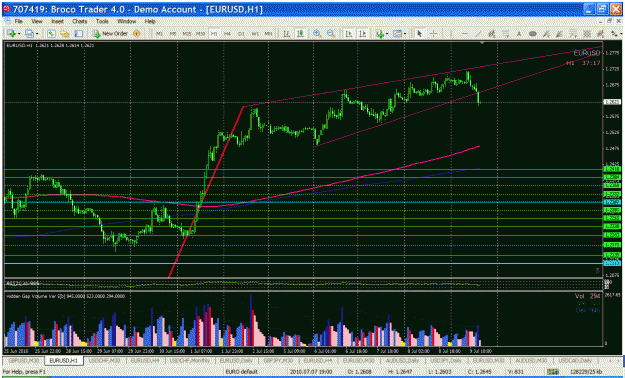Select the H1 timeframe button
The width and height of the screenshot is (625, 378).
[214, 34]
